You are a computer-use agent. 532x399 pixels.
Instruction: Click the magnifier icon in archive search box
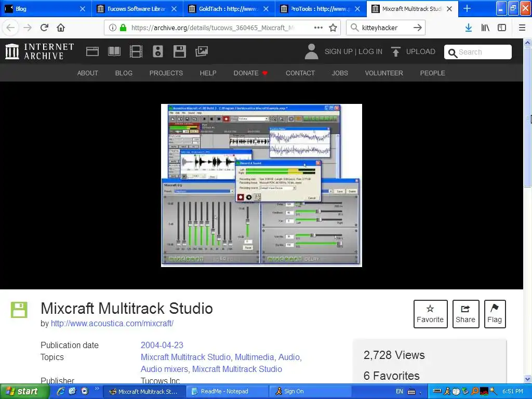click(x=453, y=52)
